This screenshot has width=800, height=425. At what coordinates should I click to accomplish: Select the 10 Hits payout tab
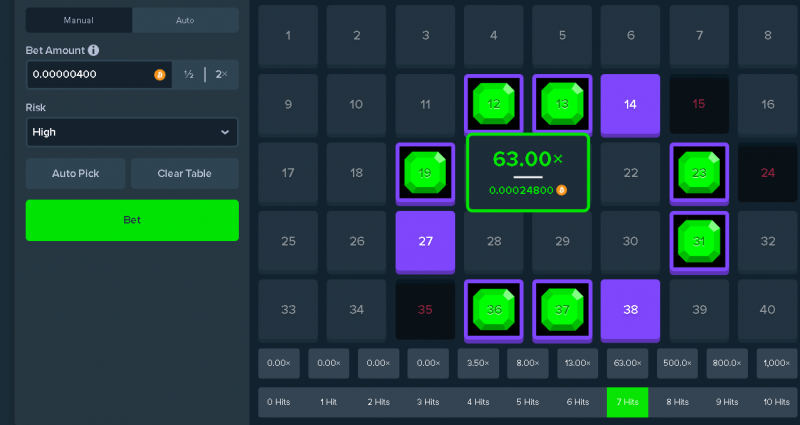click(777, 402)
